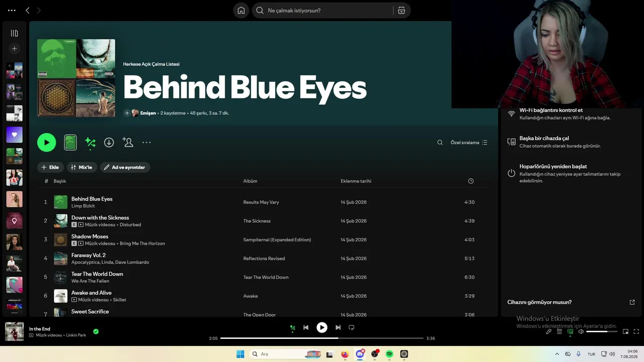Sort by the 'Albüm' column header
Viewport: 644px width, 362px height.
(250, 181)
